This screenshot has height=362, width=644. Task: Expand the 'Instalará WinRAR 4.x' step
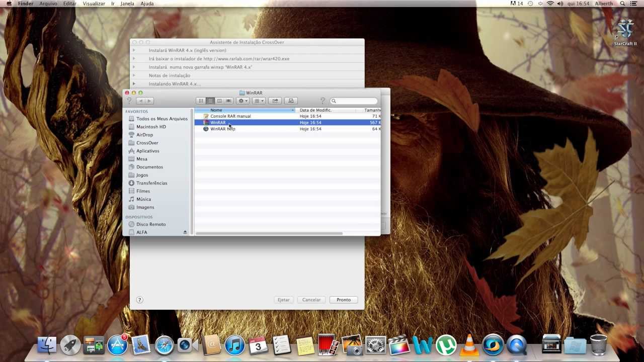pyautogui.click(x=134, y=50)
